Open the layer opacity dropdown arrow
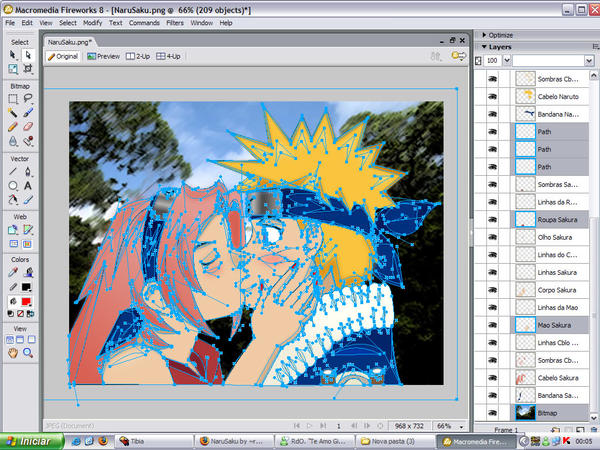This screenshot has width=600, height=450. tap(507, 60)
